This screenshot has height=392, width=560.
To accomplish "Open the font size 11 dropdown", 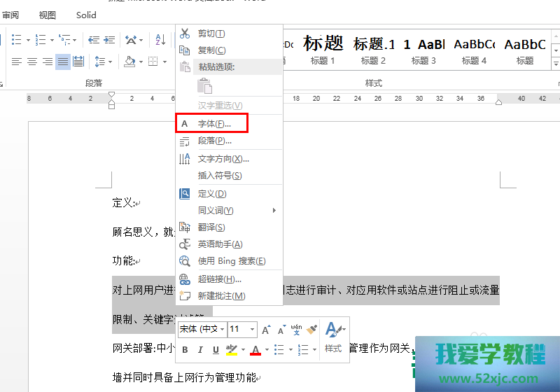I will 252,329.
